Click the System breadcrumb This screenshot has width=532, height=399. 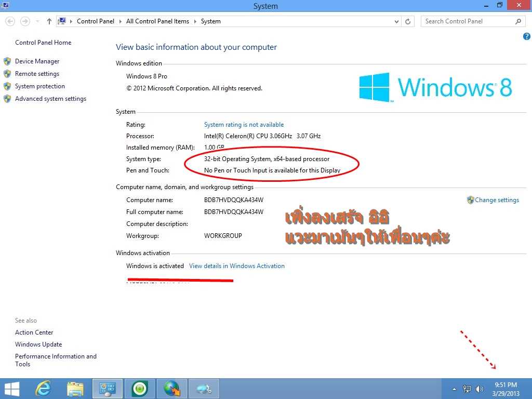pos(211,21)
